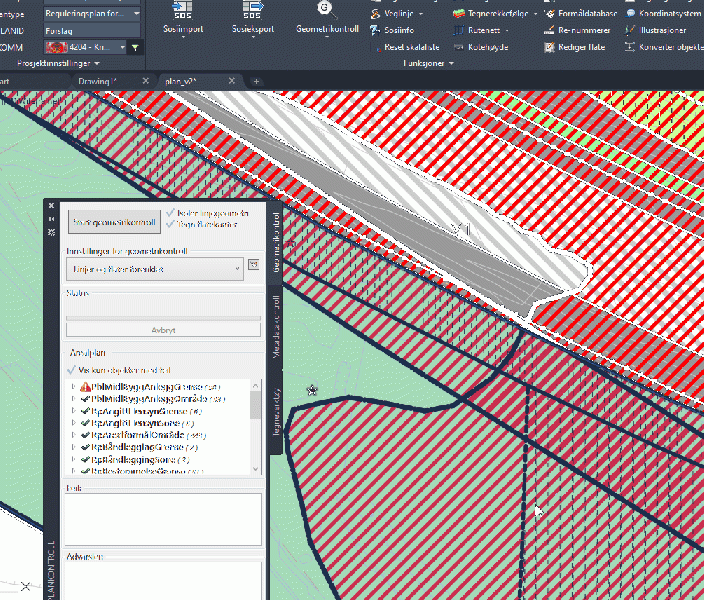
Task: Expand RpAngittHensynSone tree node
Action: click(x=73, y=423)
